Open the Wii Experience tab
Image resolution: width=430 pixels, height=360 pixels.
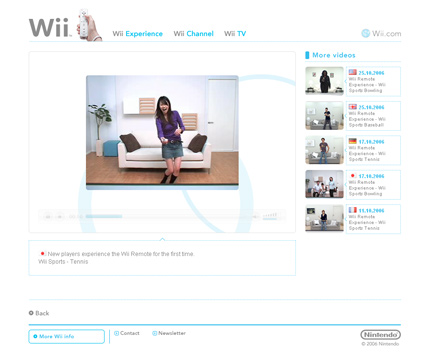point(137,34)
